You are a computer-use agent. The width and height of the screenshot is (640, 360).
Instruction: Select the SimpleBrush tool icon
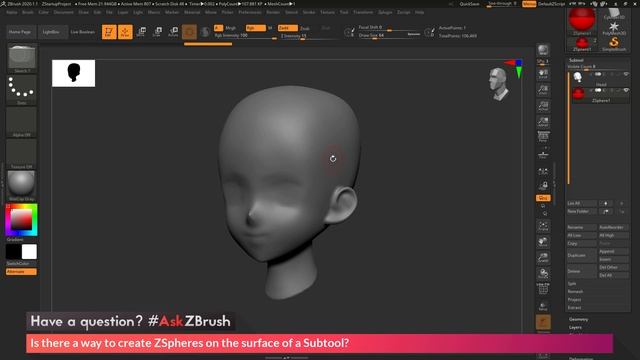click(x=613, y=44)
